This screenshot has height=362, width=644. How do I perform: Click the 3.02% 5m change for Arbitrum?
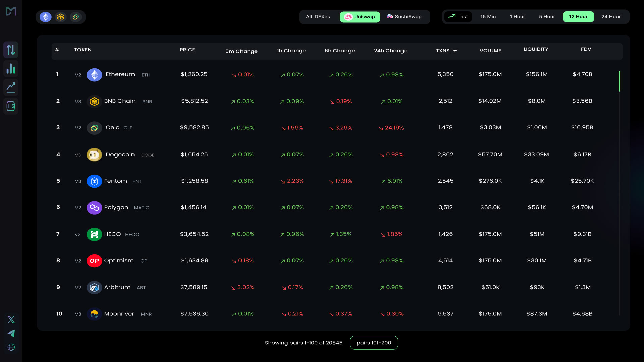click(x=243, y=287)
